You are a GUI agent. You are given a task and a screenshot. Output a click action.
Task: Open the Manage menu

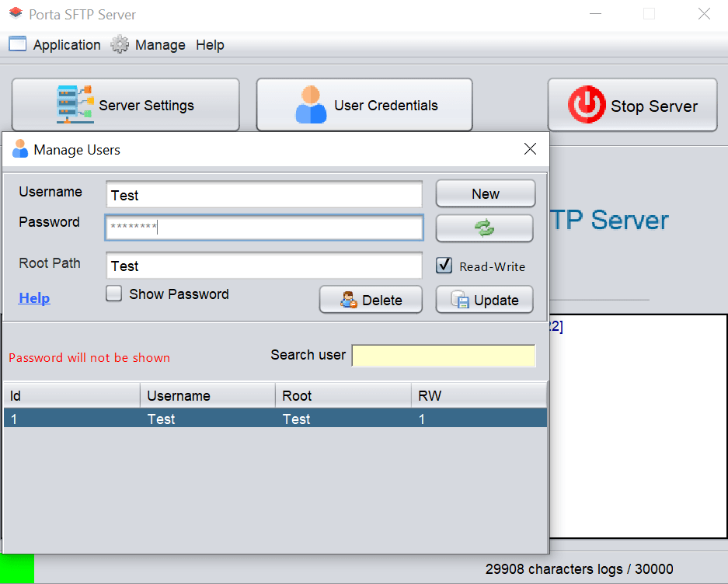[160, 45]
